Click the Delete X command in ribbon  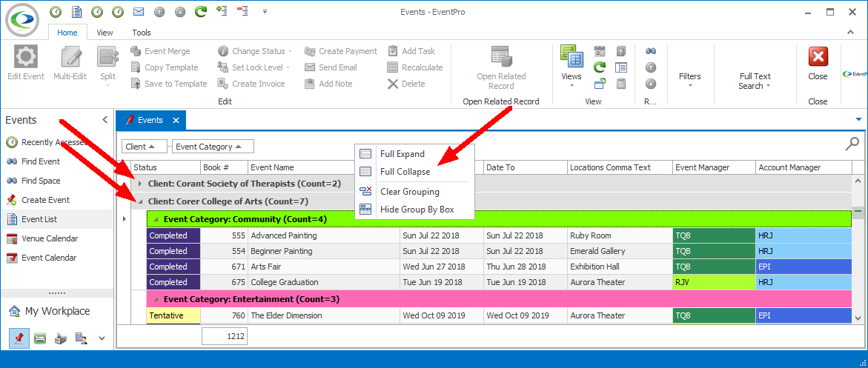click(405, 84)
